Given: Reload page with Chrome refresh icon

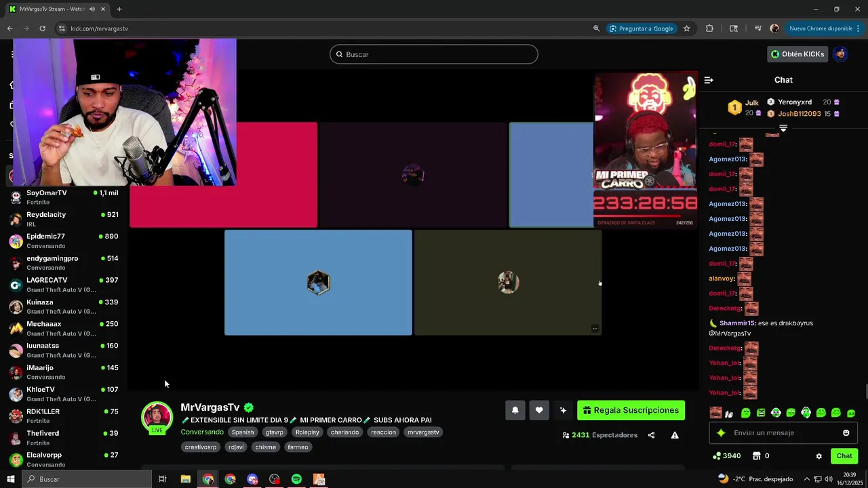Looking at the screenshot, I should (42, 28).
